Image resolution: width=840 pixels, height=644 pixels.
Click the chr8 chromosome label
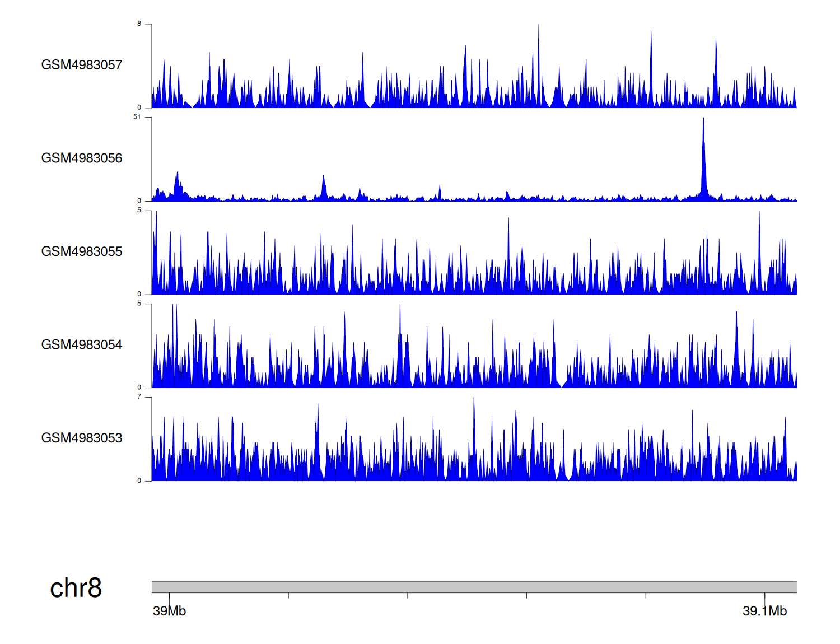coord(76,588)
